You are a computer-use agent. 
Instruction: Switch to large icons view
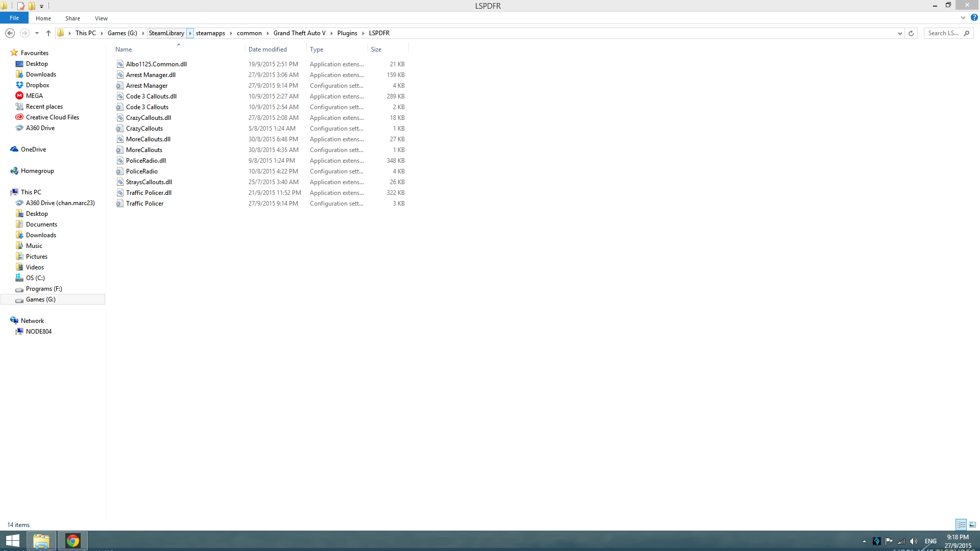click(x=972, y=524)
